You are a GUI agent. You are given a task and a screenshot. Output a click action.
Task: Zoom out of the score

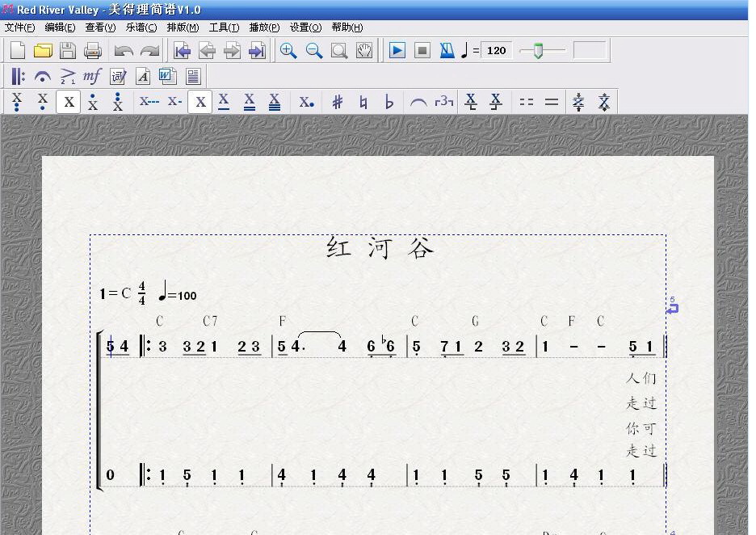click(x=314, y=50)
